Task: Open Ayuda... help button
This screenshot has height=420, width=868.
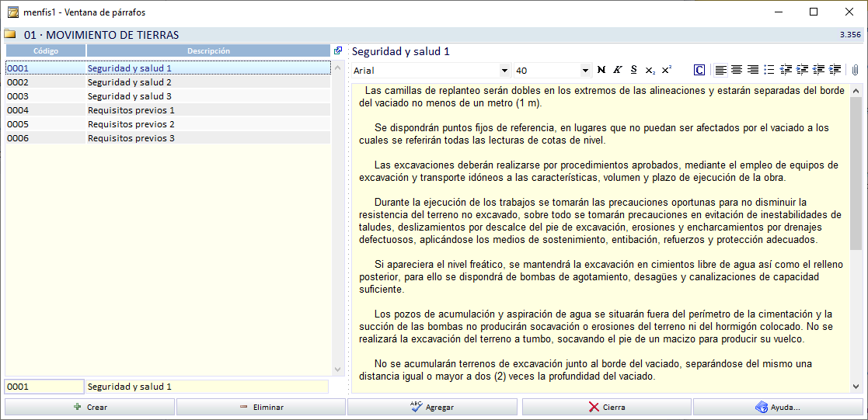Action: point(778,407)
